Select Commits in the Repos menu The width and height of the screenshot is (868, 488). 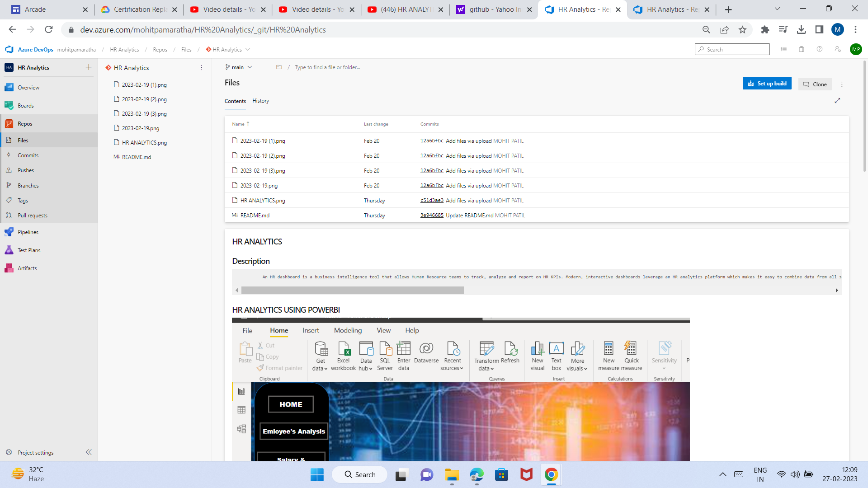[x=28, y=155]
